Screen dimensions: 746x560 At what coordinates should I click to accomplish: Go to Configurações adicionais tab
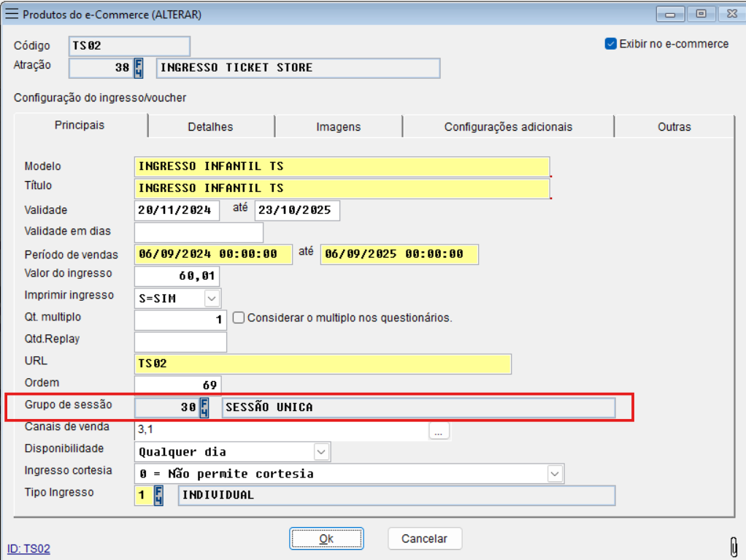(x=508, y=127)
